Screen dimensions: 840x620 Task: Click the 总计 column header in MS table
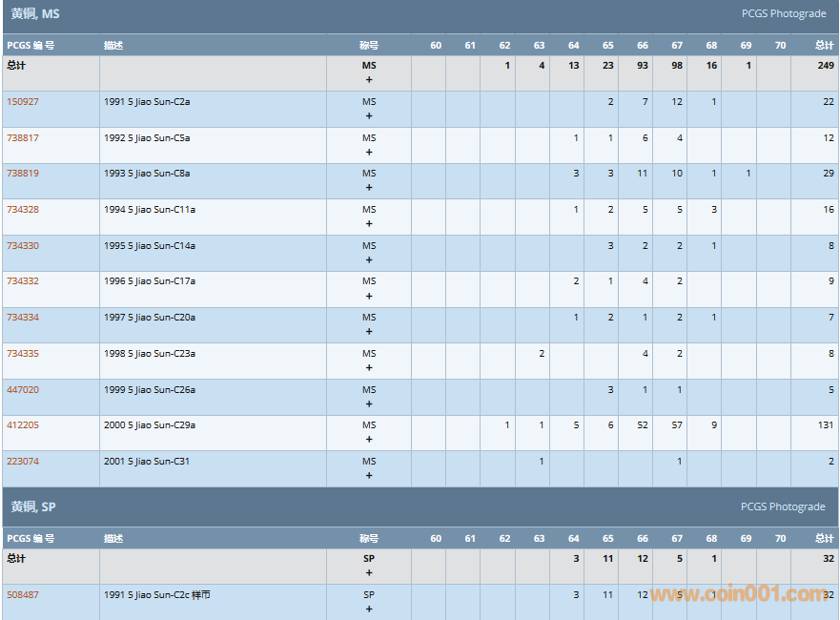coord(824,46)
